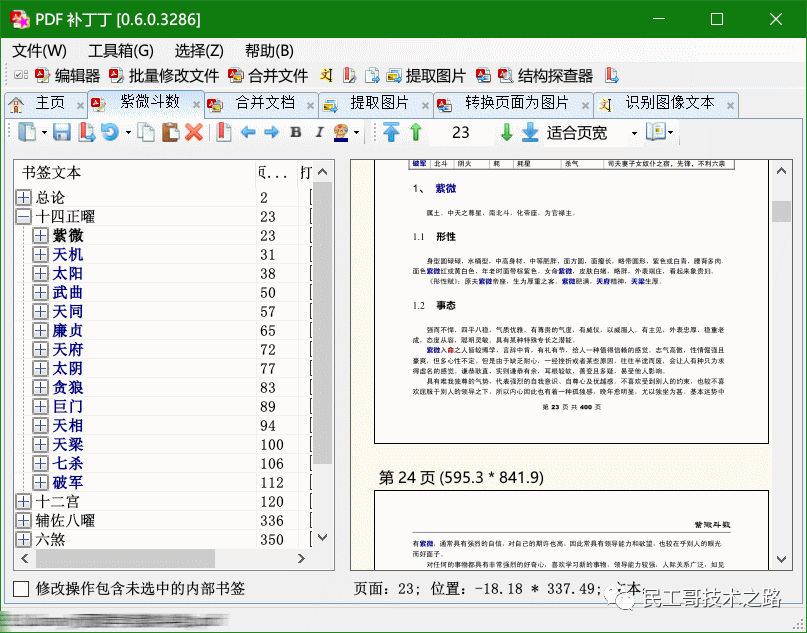Open the 工具箱(G) menu

pyautogui.click(x=121, y=51)
